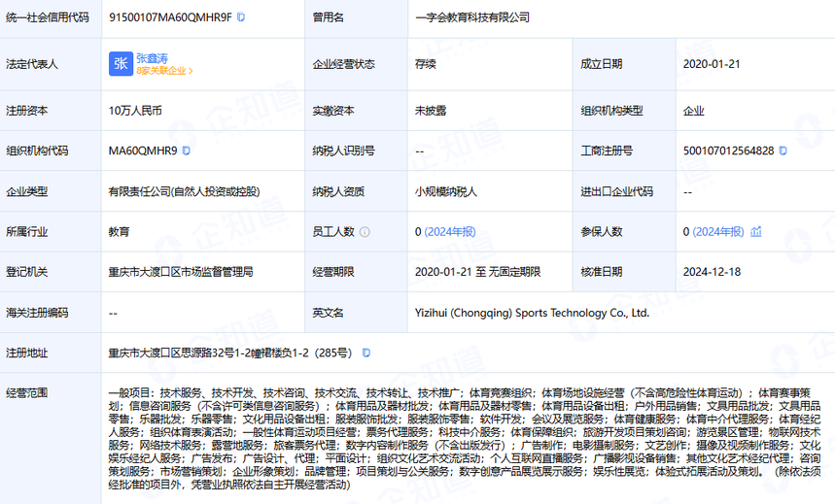Copy the unified social credit code
835x504 pixels.
[x=241, y=17]
